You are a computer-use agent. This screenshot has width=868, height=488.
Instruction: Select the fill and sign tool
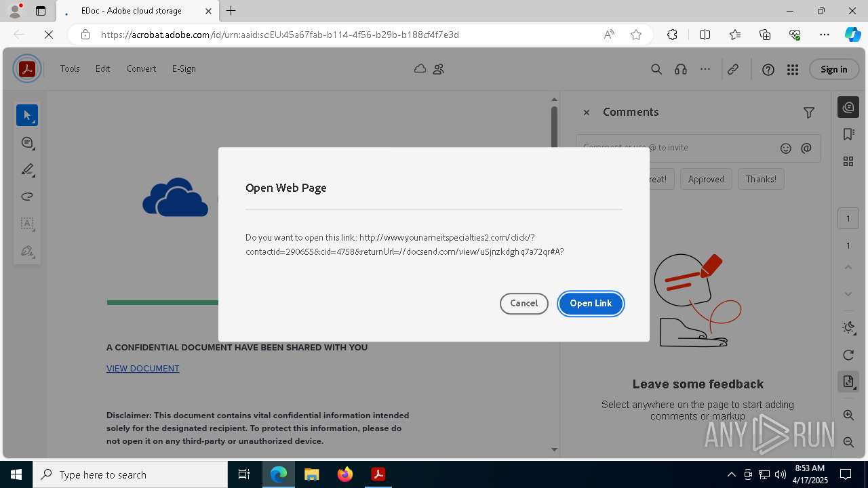(x=27, y=251)
